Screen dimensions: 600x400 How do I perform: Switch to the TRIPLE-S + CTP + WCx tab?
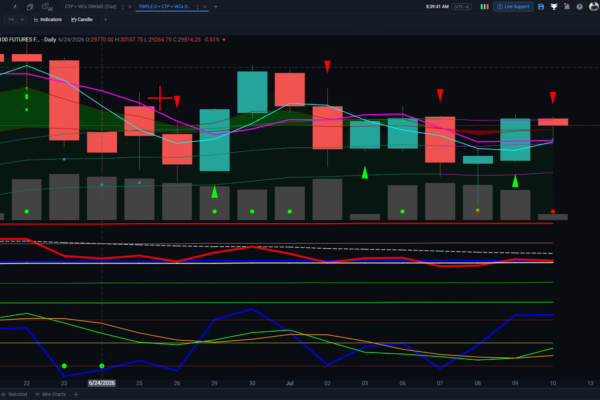(x=164, y=7)
